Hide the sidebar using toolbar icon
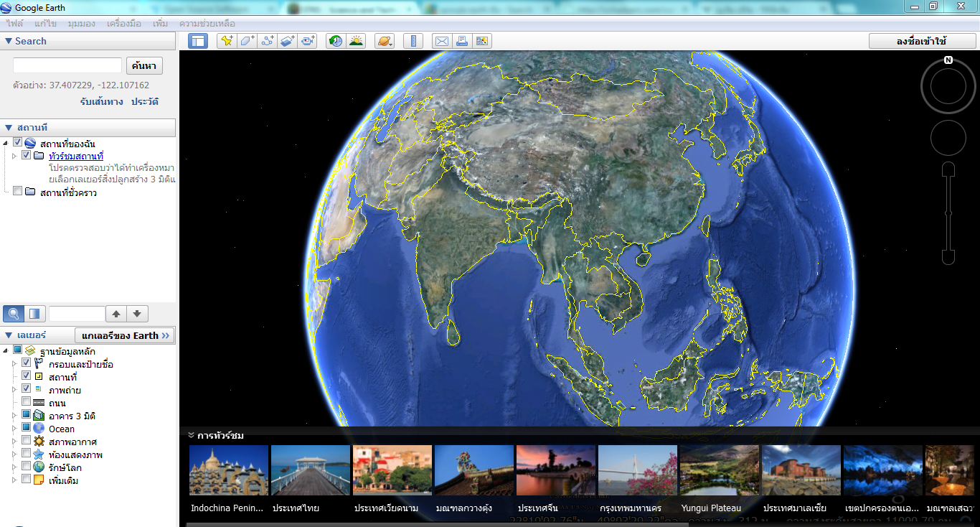The height and width of the screenshot is (527, 980). pos(197,41)
